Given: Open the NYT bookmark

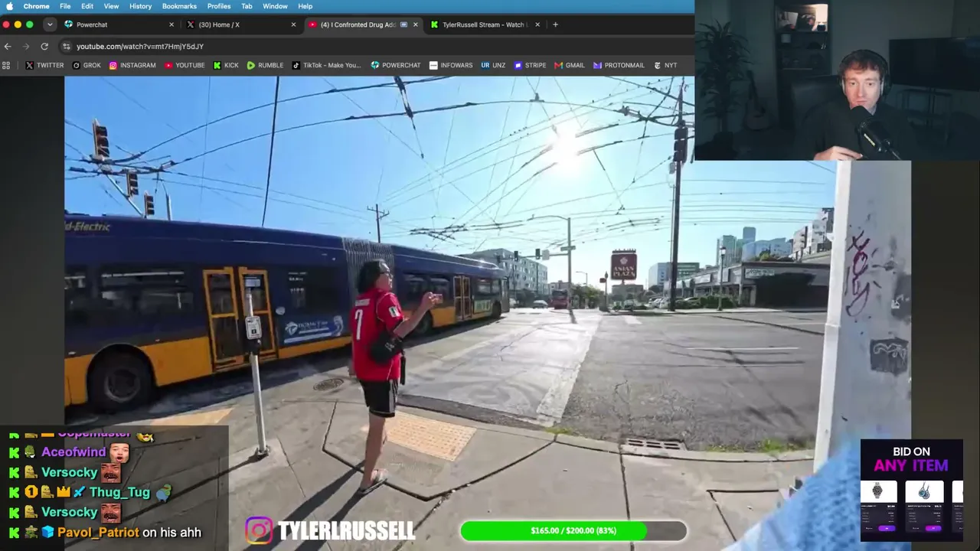Looking at the screenshot, I should click(665, 65).
